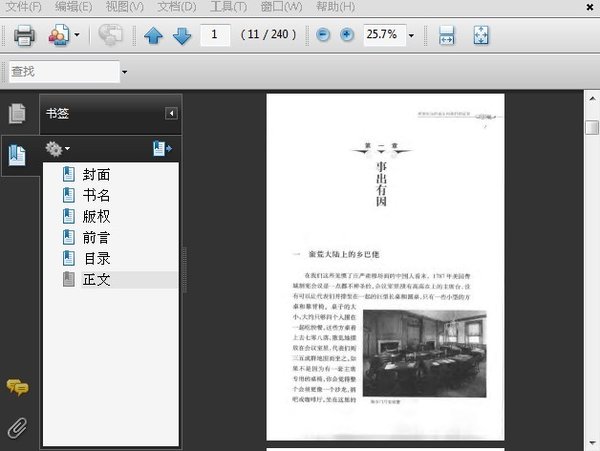Click the zoom in plus button

[x=347, y=35]
